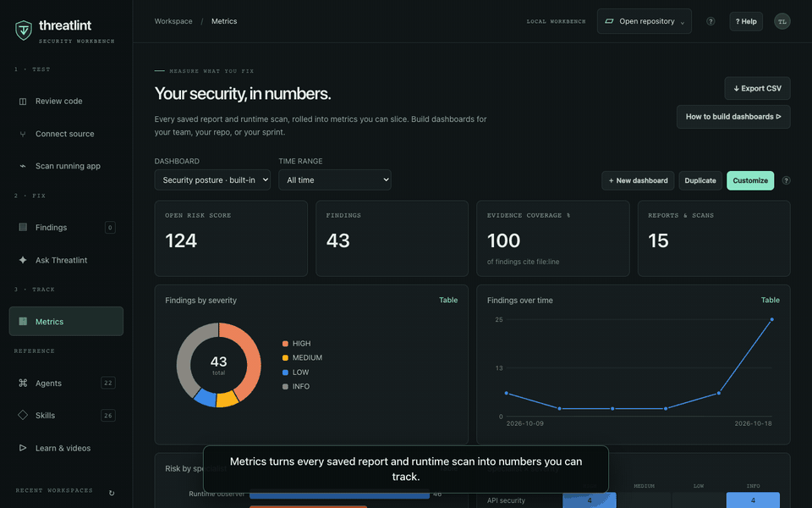Click the Findings card showing 43
The width and height of the screenshot is (812, 508).
(392, 239)
